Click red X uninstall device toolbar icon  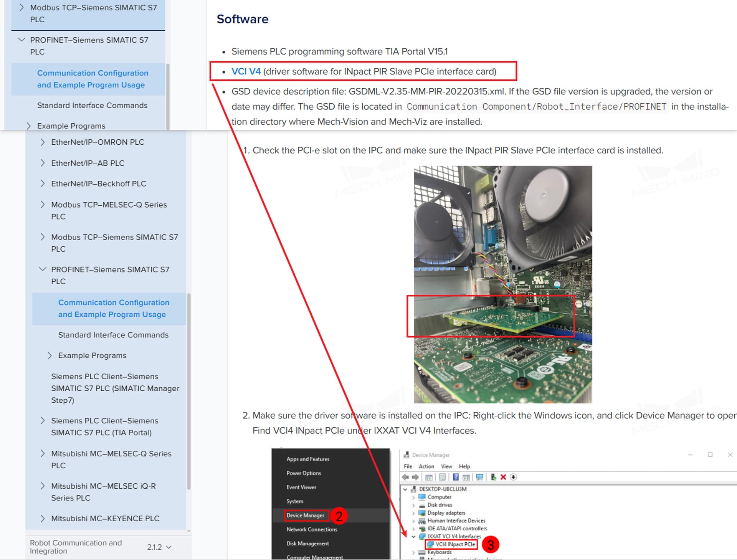click(503, 477)
